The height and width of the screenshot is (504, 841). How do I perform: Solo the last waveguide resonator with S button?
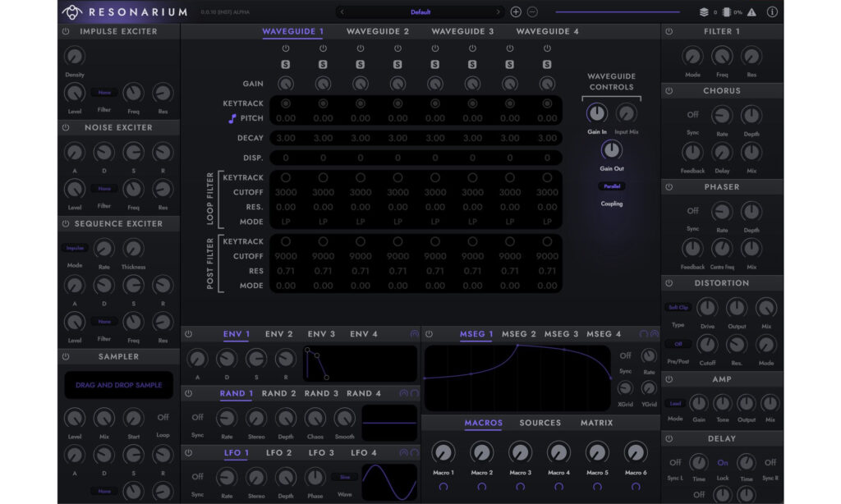(546, 64)
